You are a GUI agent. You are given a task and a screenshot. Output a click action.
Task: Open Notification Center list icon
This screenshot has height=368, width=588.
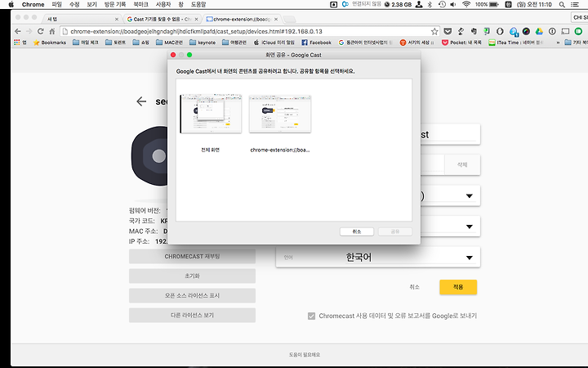click(574, 5)
